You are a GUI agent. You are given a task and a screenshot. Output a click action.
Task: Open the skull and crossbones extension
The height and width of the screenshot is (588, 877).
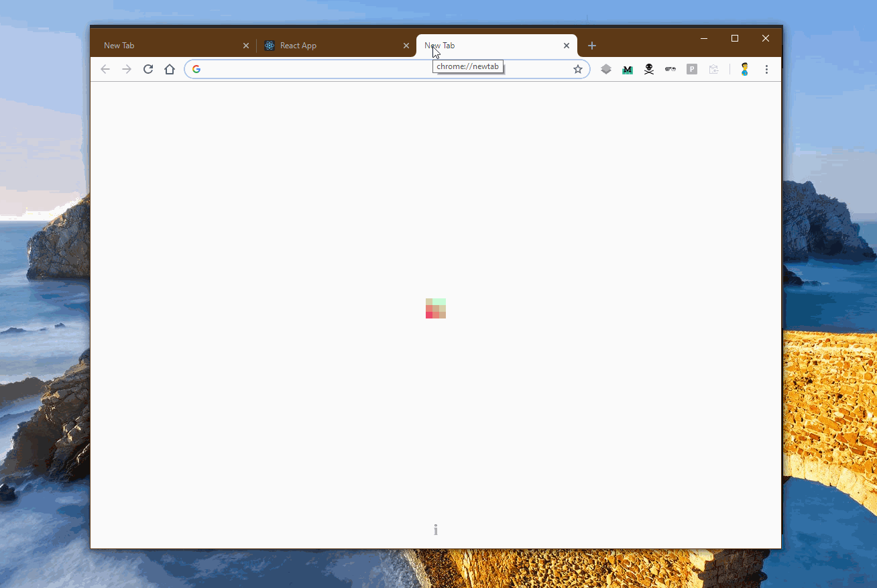point(648,68)
